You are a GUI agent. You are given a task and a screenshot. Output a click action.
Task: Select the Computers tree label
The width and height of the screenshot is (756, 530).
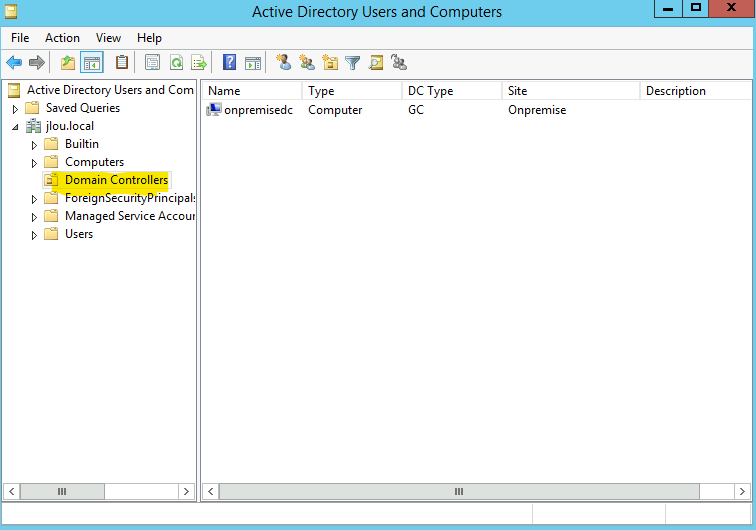94,162
